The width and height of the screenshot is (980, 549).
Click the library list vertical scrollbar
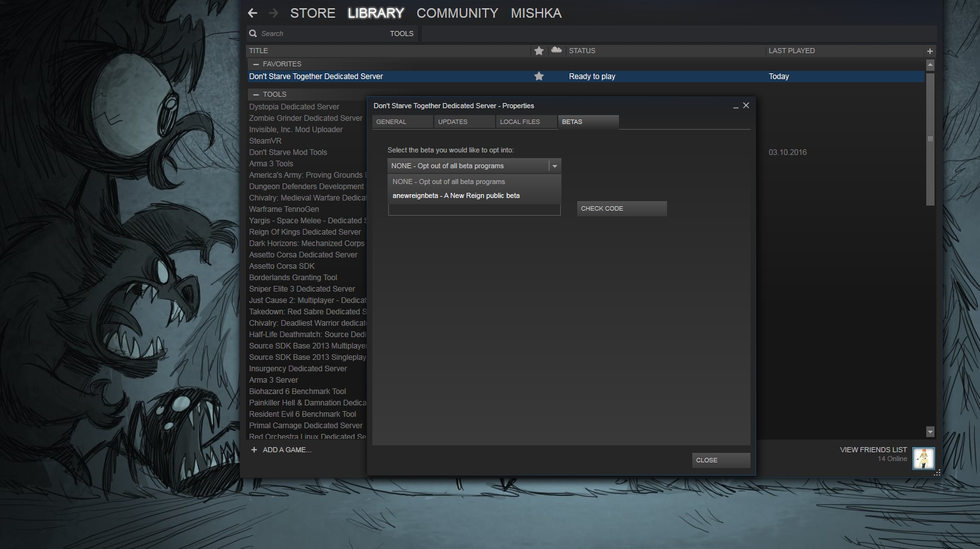[x=930, y=139]
